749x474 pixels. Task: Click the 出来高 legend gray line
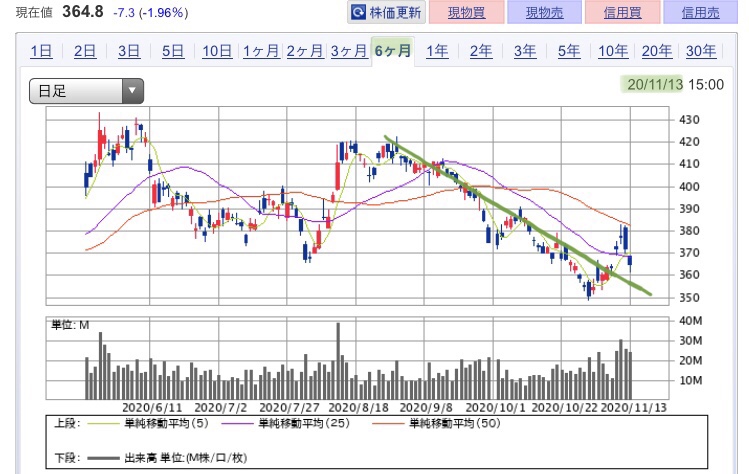pyautogui.click(x=103, y=459)
